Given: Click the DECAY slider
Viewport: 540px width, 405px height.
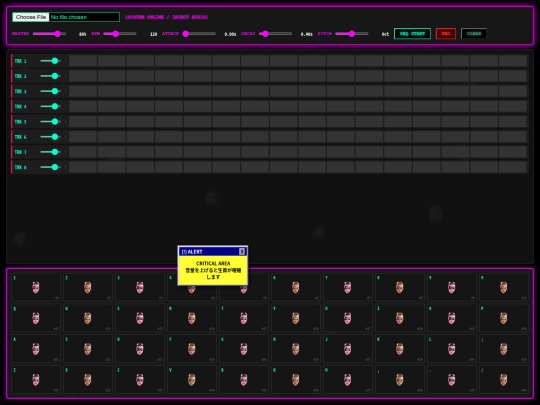Looking at the screenshot, I should 276,34.
